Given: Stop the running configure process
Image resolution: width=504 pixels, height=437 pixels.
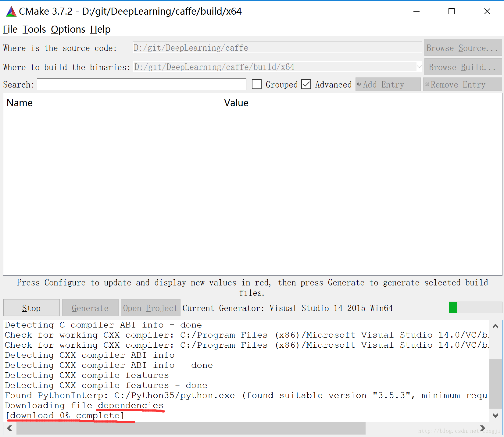Looking at the screenshot, I should click(31, 308).
